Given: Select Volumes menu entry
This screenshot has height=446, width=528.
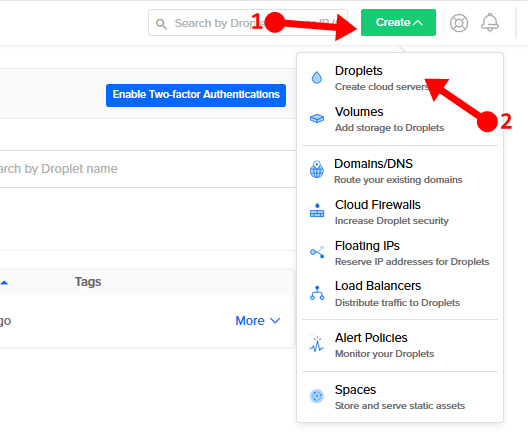Looking at the screenshot, I should (400, 119).
